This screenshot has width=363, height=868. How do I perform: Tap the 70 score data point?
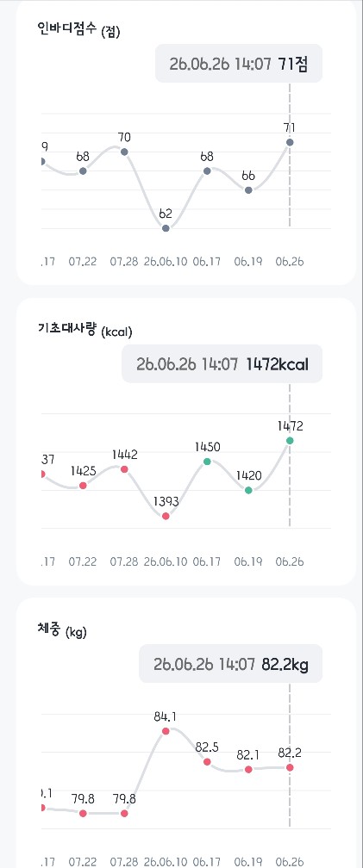pos(124,152)
